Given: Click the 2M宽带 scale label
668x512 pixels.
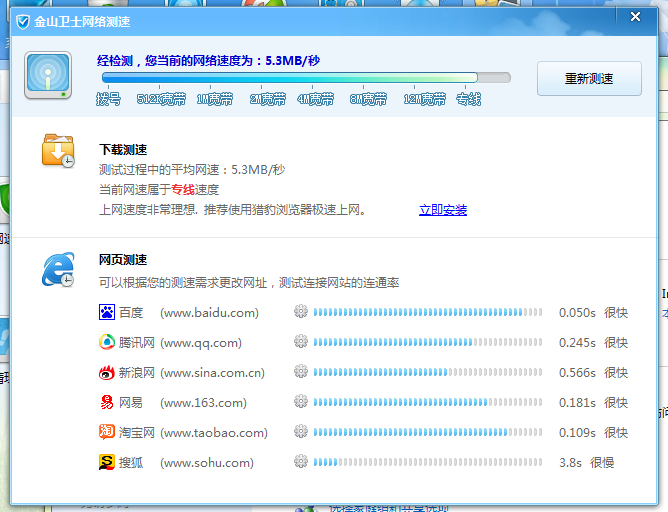Looking at the screenshot, I should pyautogui.click(x=268, y=99).
